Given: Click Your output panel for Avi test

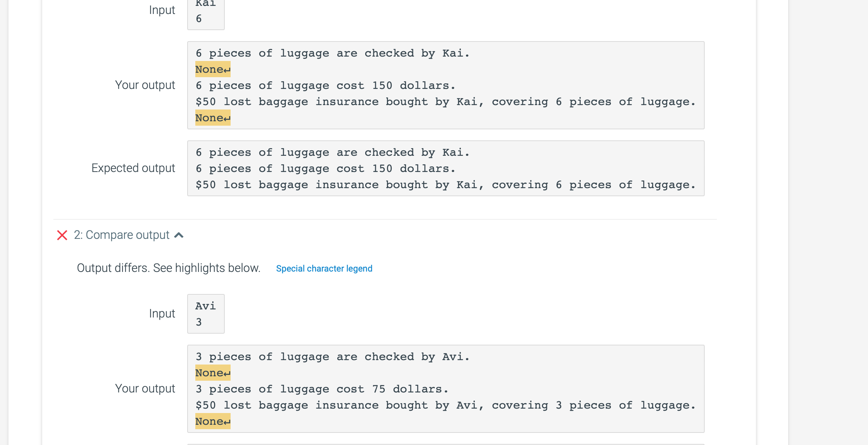Looking at the screenshot, I should pyautogui.click(x=445, y=389).
